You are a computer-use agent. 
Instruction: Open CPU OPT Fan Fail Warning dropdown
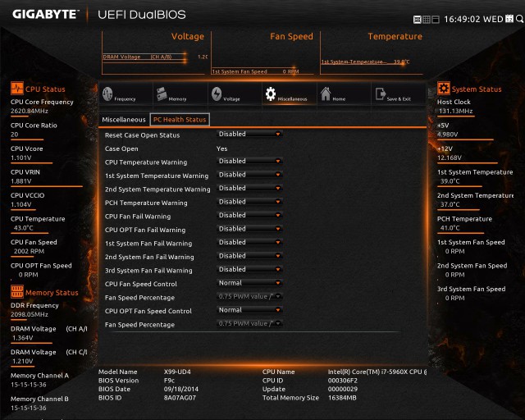(249, 229)
